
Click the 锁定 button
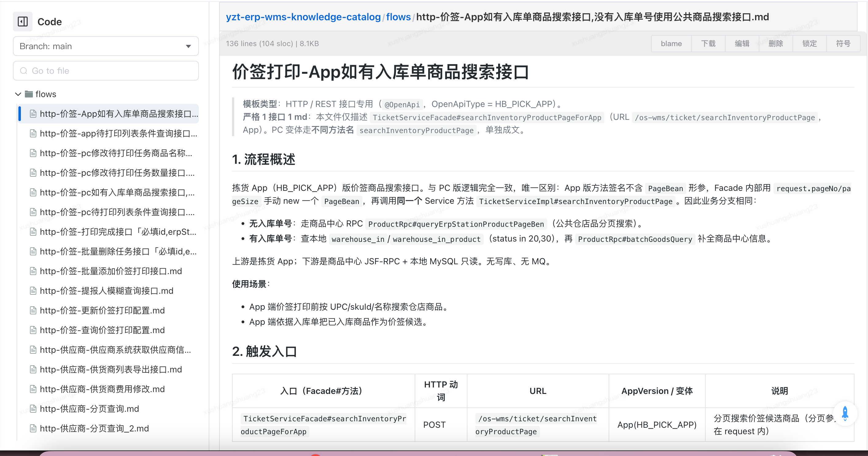[809, 44]
